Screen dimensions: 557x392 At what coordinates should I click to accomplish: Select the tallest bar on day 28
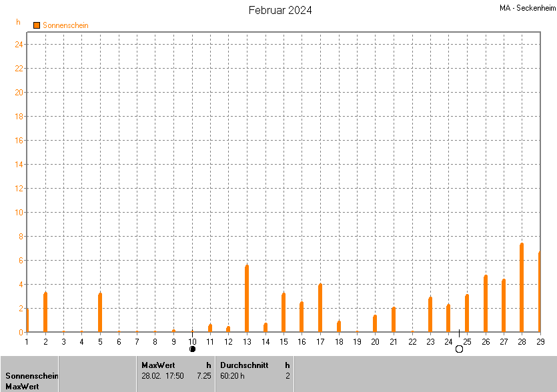click(x=522, y=288)
